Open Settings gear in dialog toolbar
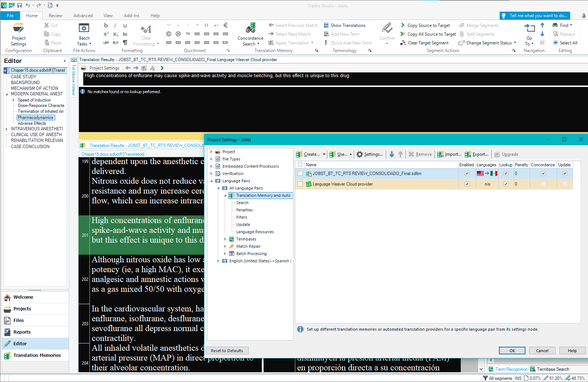588x382 pixels. [360, 154]
